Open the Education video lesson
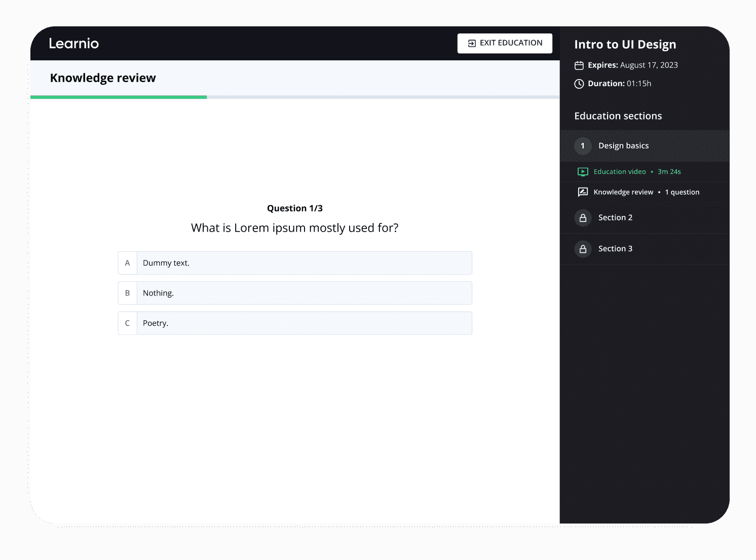 coord(645,172)
